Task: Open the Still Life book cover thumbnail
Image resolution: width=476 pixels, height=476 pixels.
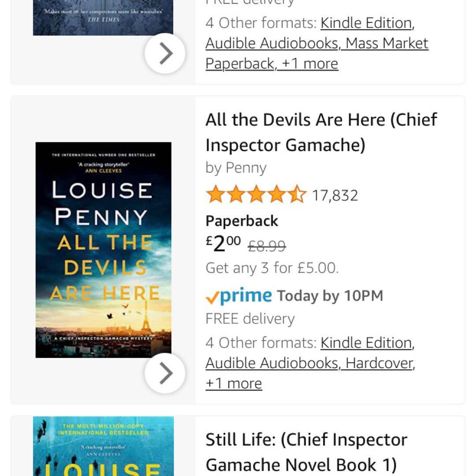Action: tap(103, 446)
